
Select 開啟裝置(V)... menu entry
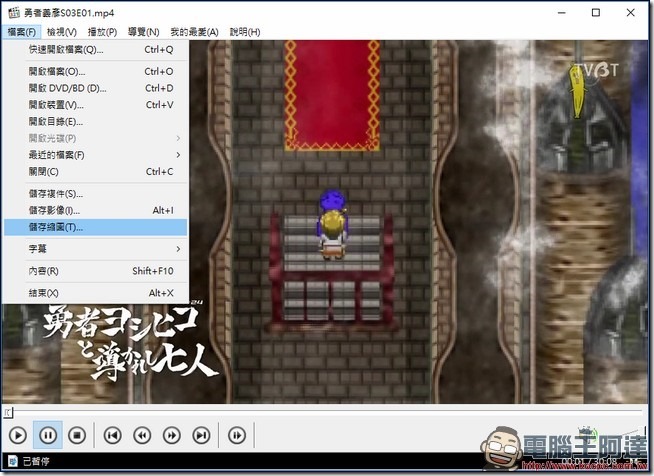click(96, 105)
